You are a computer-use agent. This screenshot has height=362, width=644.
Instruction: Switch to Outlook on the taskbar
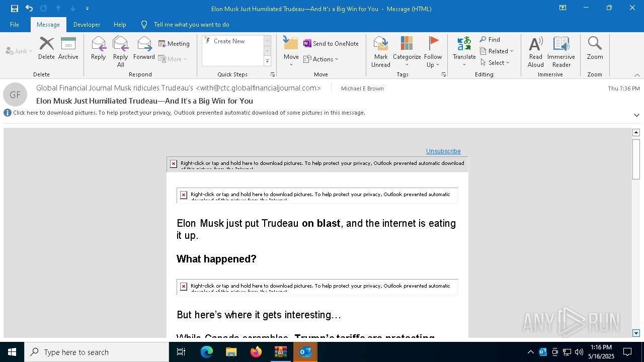click(x=305, y=352)
